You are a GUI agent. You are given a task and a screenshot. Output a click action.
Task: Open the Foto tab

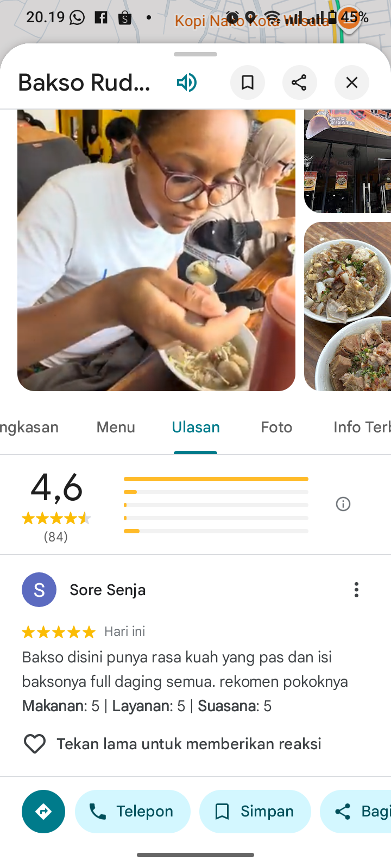coord(276,427)
